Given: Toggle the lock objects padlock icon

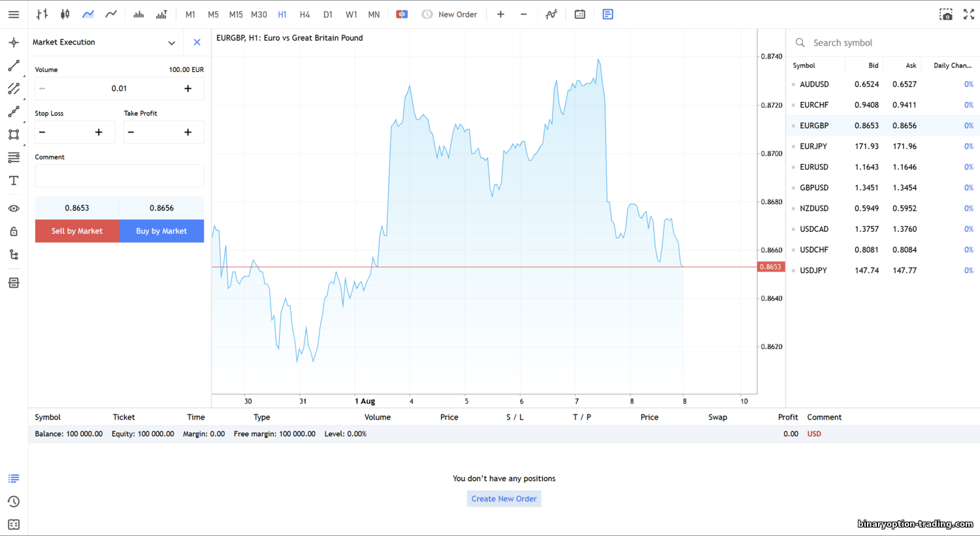Looking at the screenshot, I should tap(14, 231).
